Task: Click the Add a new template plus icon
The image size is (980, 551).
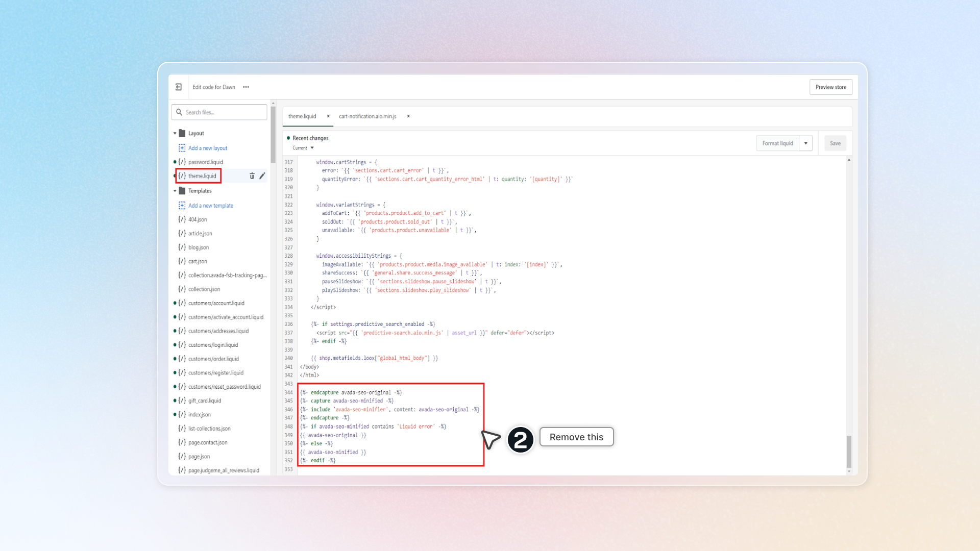Action: click(182, 205)
